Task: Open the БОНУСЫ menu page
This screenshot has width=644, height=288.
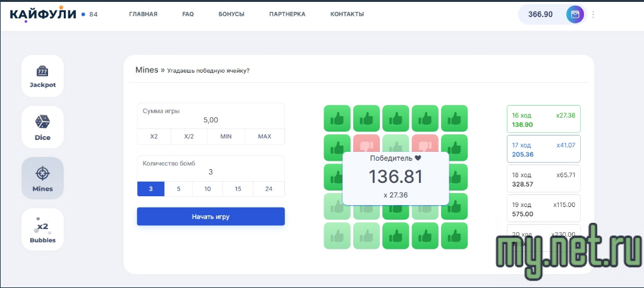Action: (x=231, y=14)
